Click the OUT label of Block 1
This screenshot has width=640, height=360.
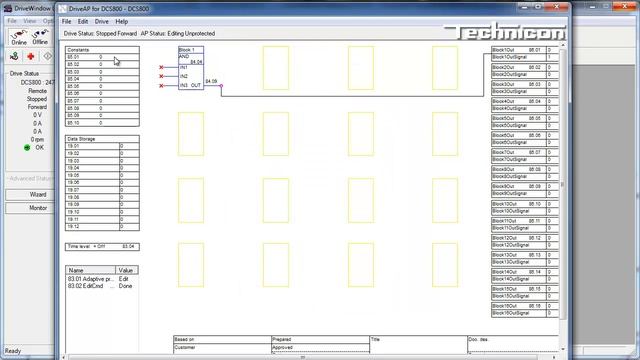(x=196, y=85)
